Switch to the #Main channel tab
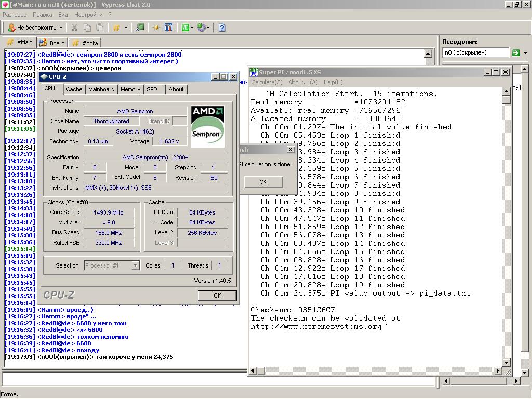532x399 pixels. point(20,43)
